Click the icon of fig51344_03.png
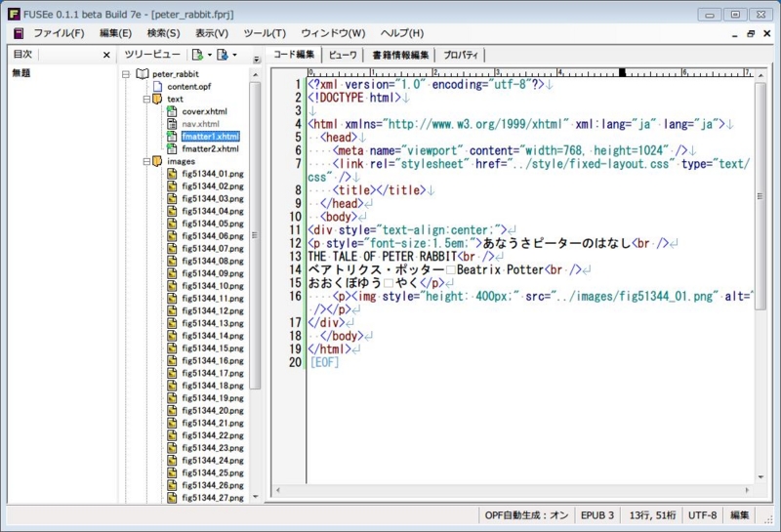781x532 pixels. [172, 198]
